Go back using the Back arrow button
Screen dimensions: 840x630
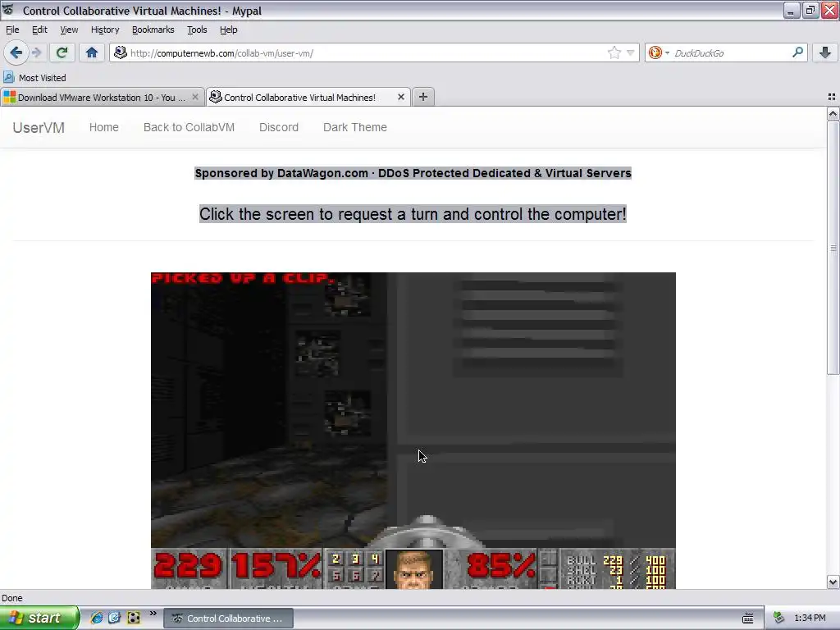16,52
